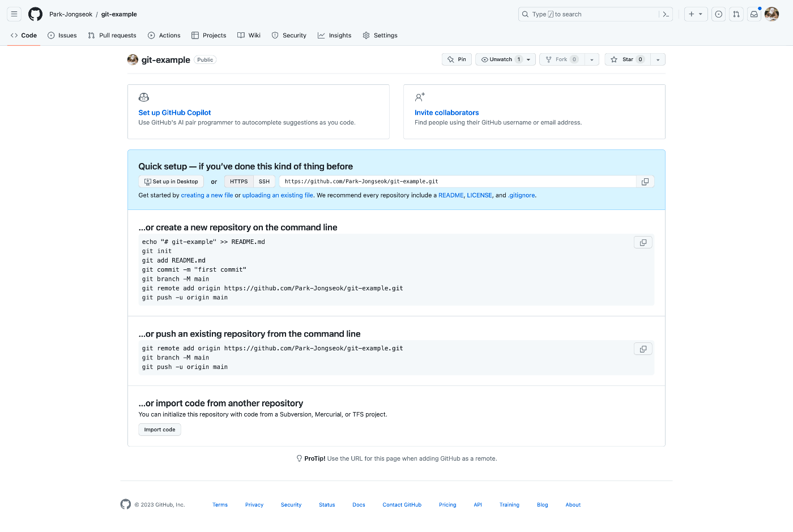Click uploading an existing file link

(278, 195)
